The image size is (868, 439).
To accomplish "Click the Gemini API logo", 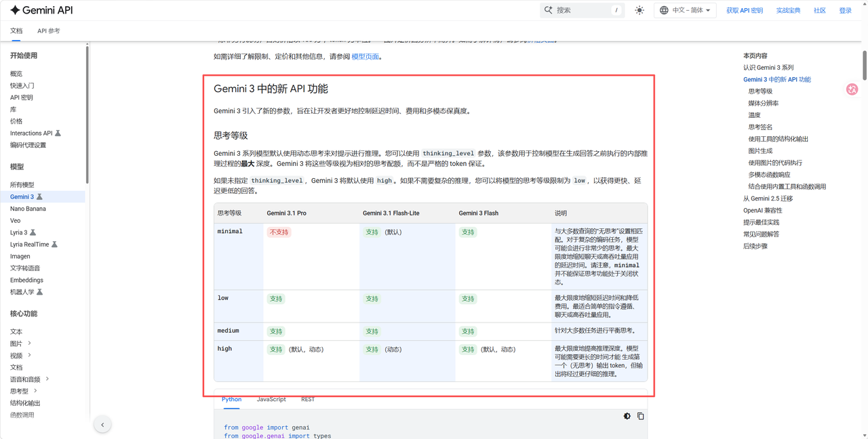I will click(x=41, y=10).
